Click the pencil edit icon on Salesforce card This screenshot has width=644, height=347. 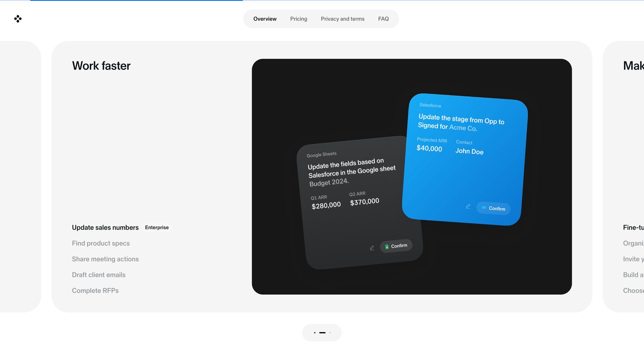click(x=468, y=206)
